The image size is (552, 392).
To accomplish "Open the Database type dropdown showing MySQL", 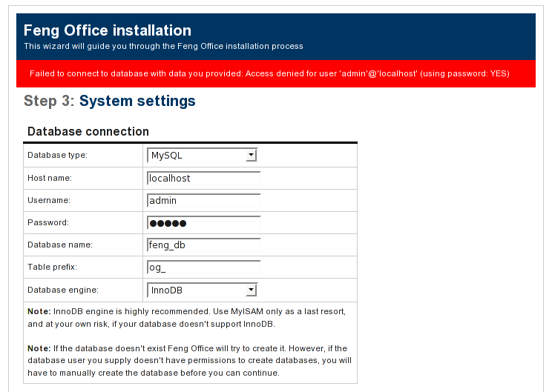I will click(x=202, y=155).
